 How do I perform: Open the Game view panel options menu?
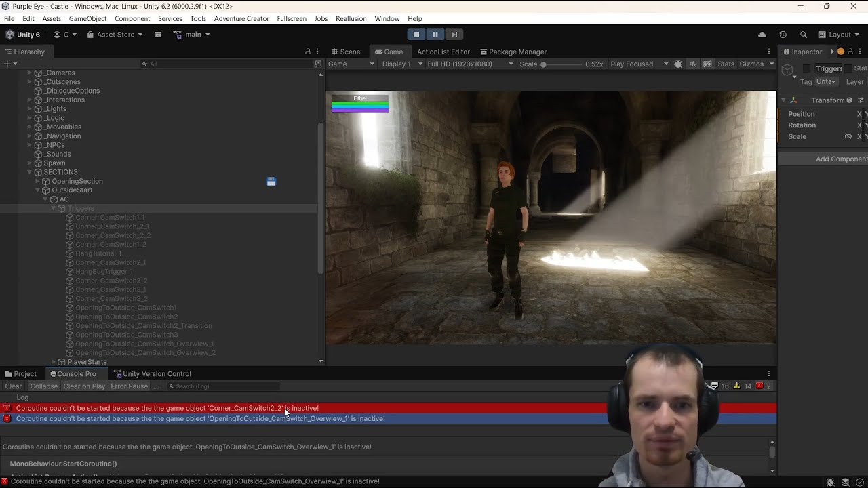769,52
